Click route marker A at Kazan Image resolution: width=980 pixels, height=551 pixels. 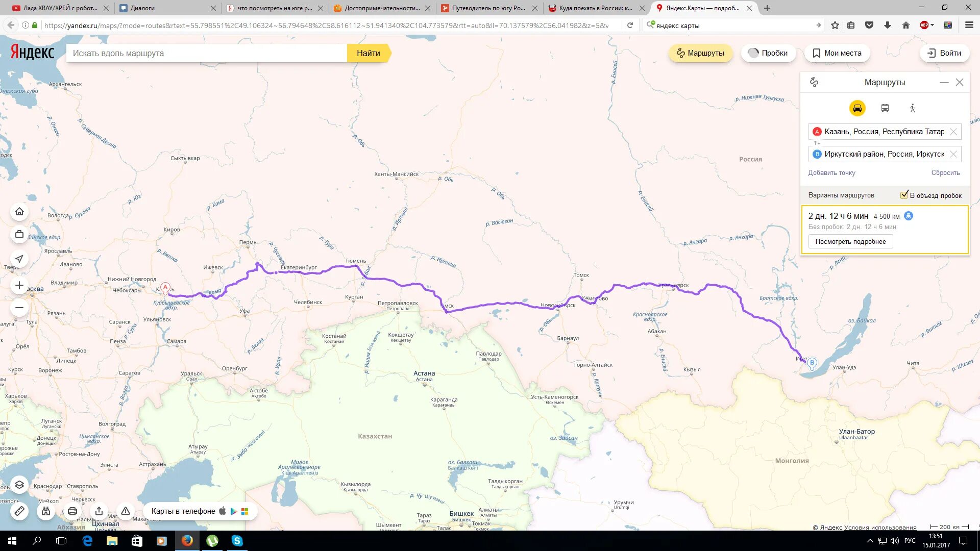pyautogui.click(x=165, y=288)
